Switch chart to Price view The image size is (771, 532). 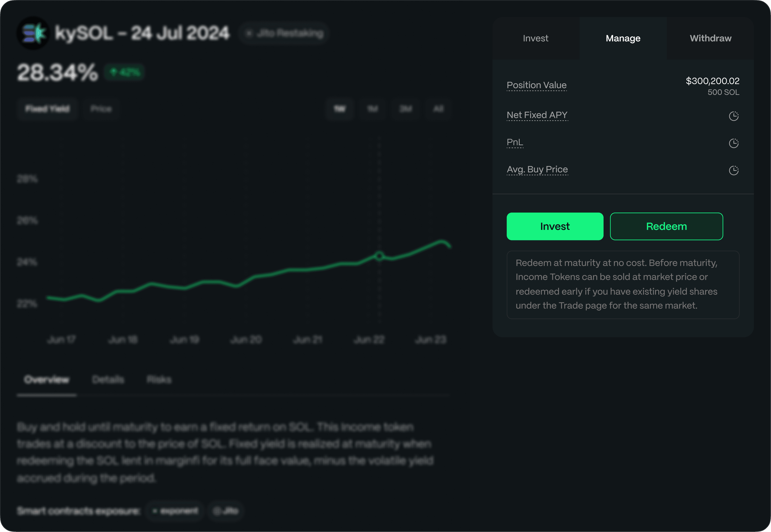click(101, 109)
